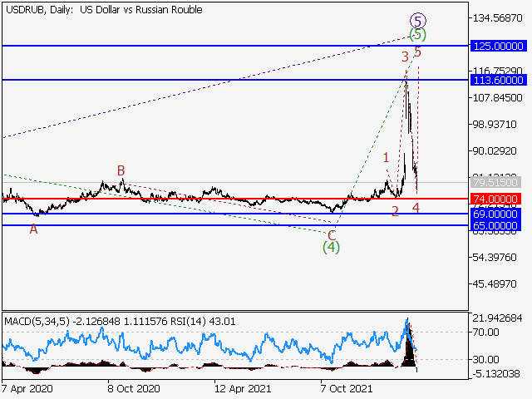Image resolution: width=532 pixels, height=399 pixels.
Task: Click the green (5) wave label
Action: point(417,35)
